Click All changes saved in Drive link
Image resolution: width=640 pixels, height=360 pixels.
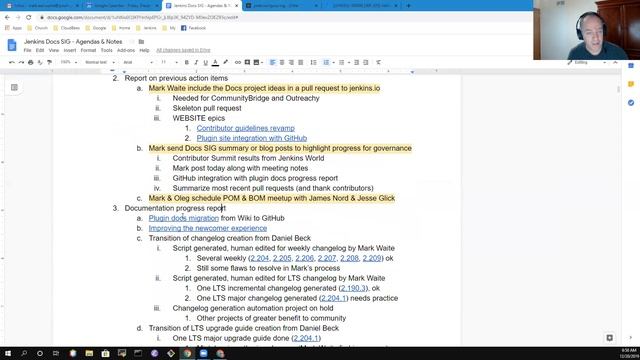point(183,50)
